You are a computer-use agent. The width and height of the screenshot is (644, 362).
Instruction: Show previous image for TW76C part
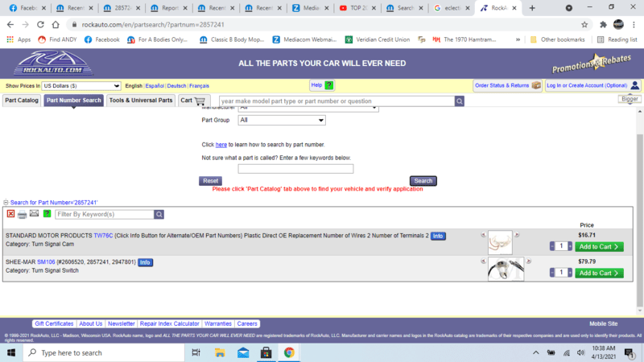point(484,235)
